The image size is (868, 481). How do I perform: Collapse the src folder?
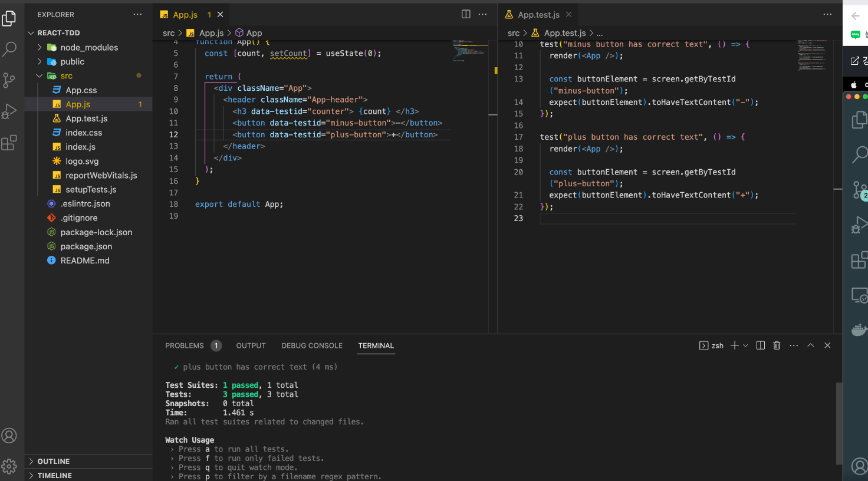point(88,76)
